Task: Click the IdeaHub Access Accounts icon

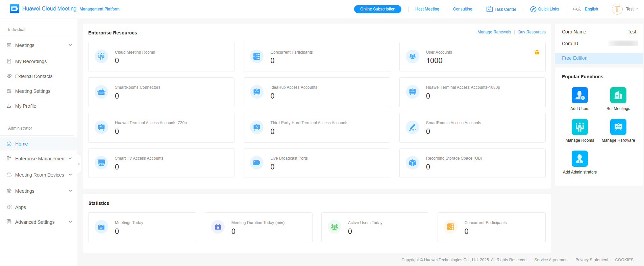Action: coord(257,92)
